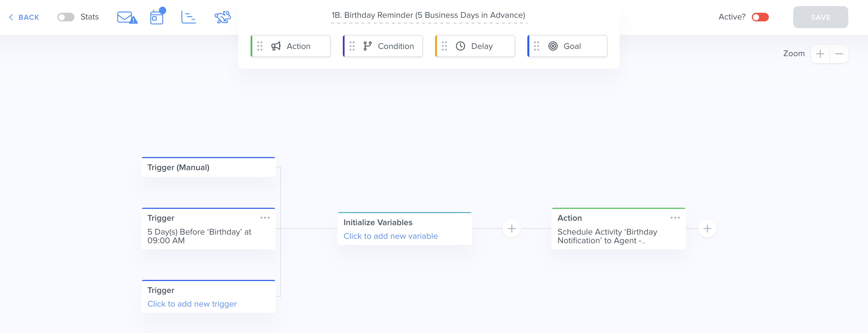Open the Birthday trigger three-dot menu

click(x=265, y=218)
